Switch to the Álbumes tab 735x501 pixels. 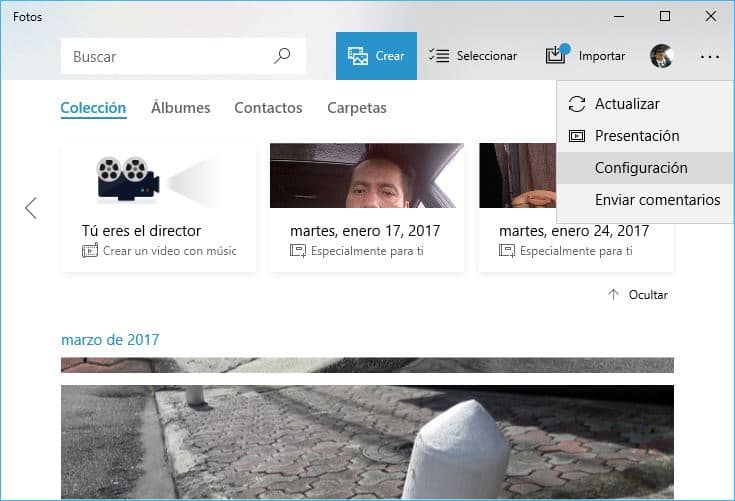coord(180,108)
